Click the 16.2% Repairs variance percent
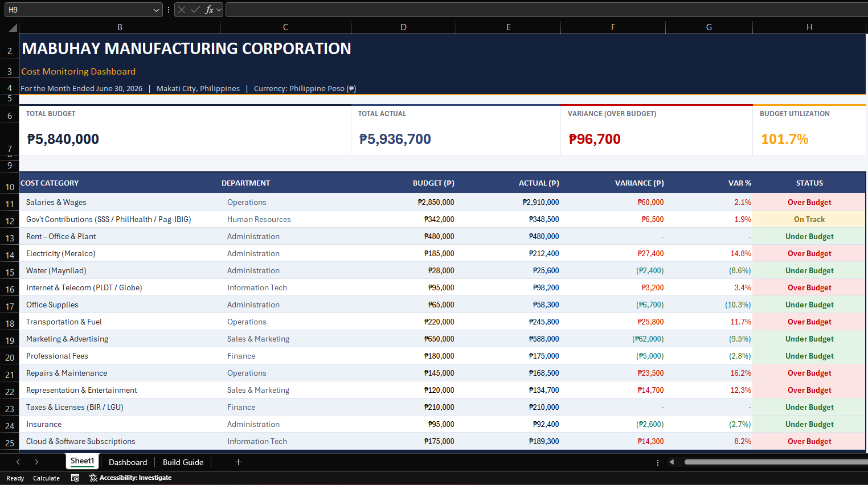This screenshot has height=485, width=868. 709,373
